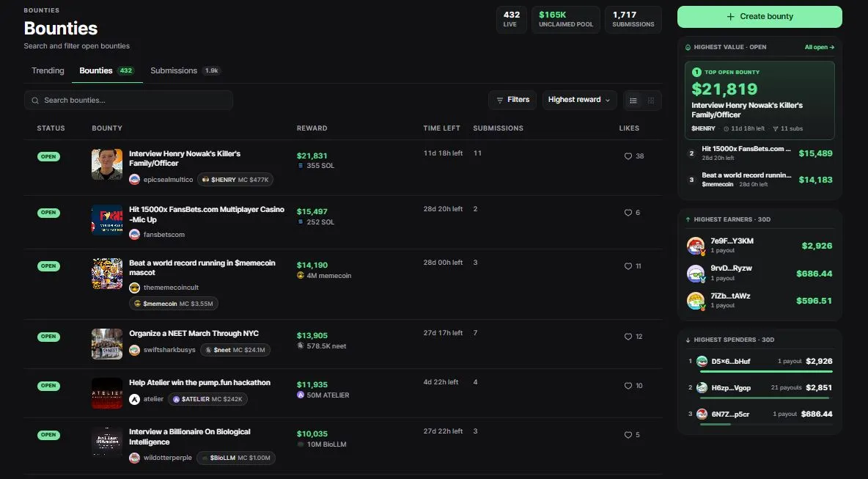Open 6N7Z...p5cr spender avatar

702,414
